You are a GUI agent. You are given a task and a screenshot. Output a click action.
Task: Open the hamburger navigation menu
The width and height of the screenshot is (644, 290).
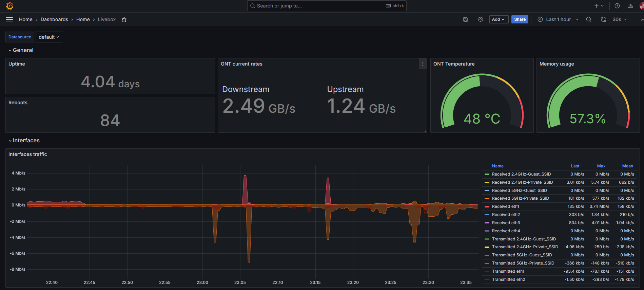[9, 19]
